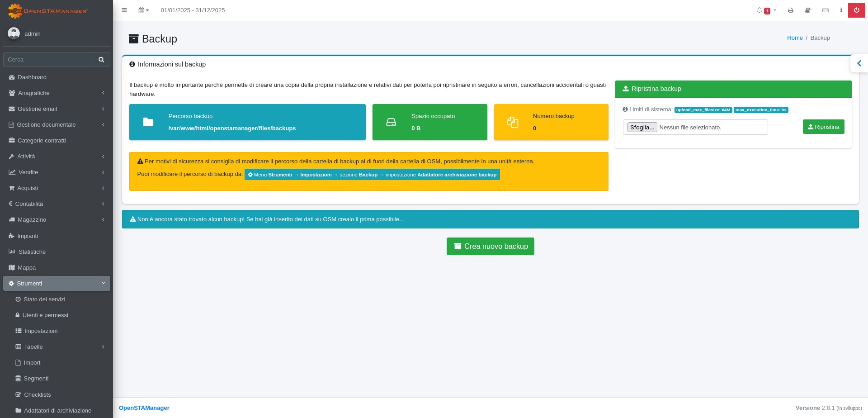This screenshot has height=418, width=868.
Task: Open the calendar date range dropdown
Action: (x=143, y=10)
